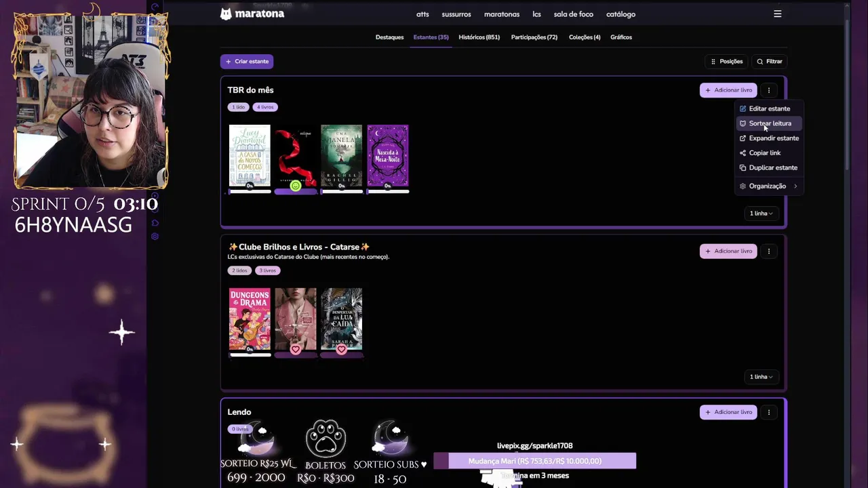The image size is (868, 488).
Task: Open three-dot options for Clube Brilhos e Livros
Action: click(769, 251)
